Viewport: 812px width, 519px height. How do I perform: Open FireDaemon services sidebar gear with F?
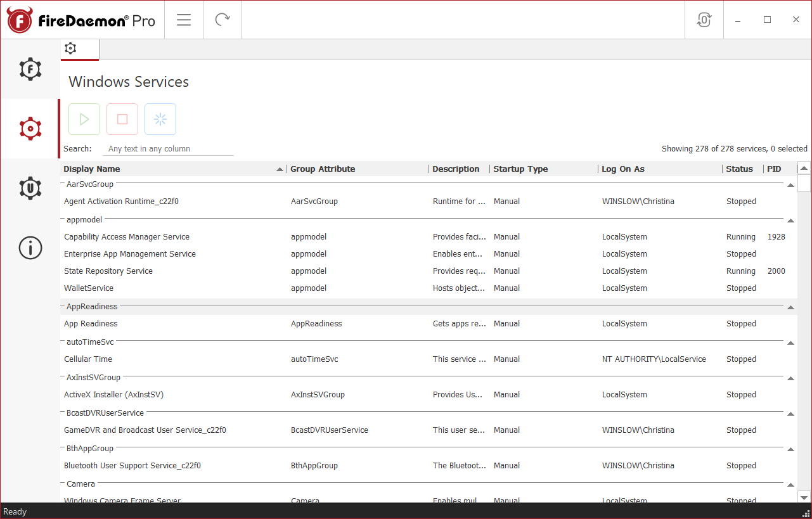[30, 68]
